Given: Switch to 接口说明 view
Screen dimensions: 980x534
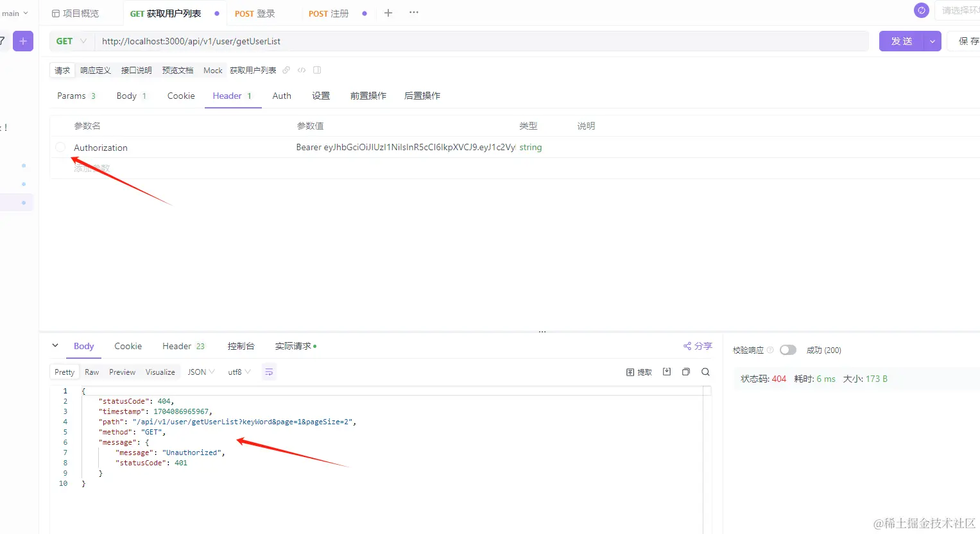Looking at the screenshot, I should [x=137, y=70].
